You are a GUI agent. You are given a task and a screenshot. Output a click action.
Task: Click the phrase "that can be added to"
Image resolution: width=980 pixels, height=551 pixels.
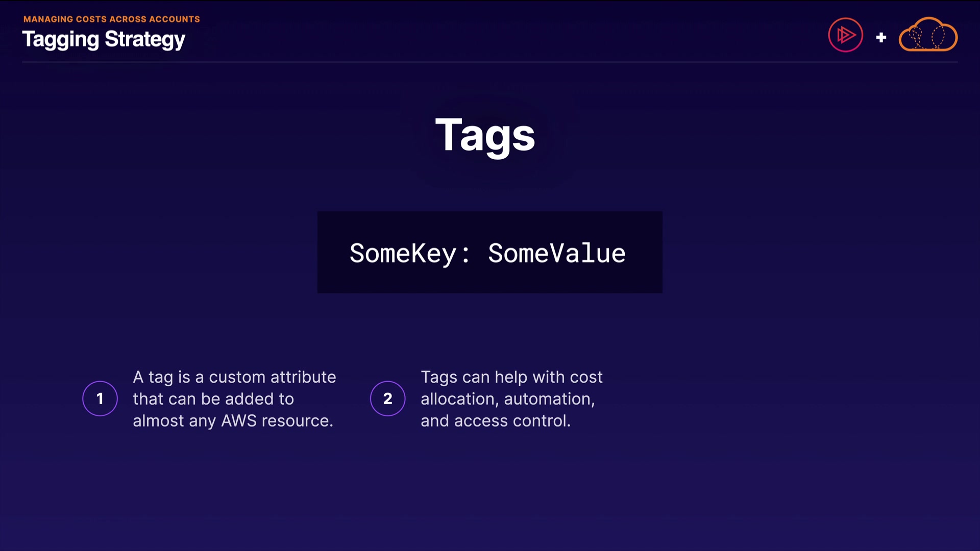(x=213, y=399)
